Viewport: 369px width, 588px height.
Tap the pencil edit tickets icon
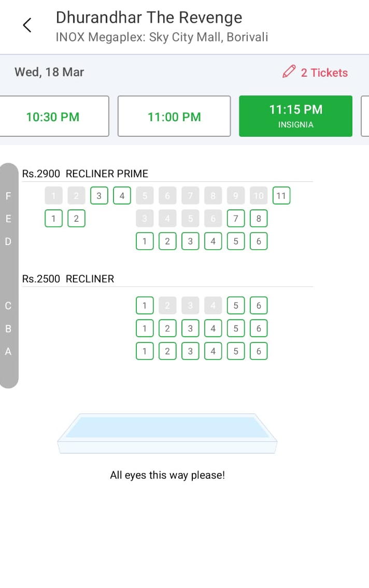coord(289,71)
